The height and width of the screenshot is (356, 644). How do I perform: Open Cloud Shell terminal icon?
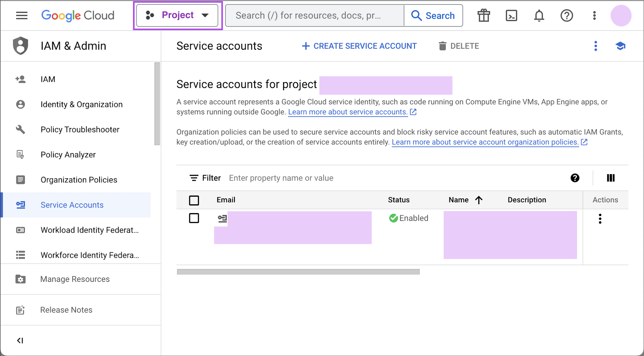coord(512,15)
